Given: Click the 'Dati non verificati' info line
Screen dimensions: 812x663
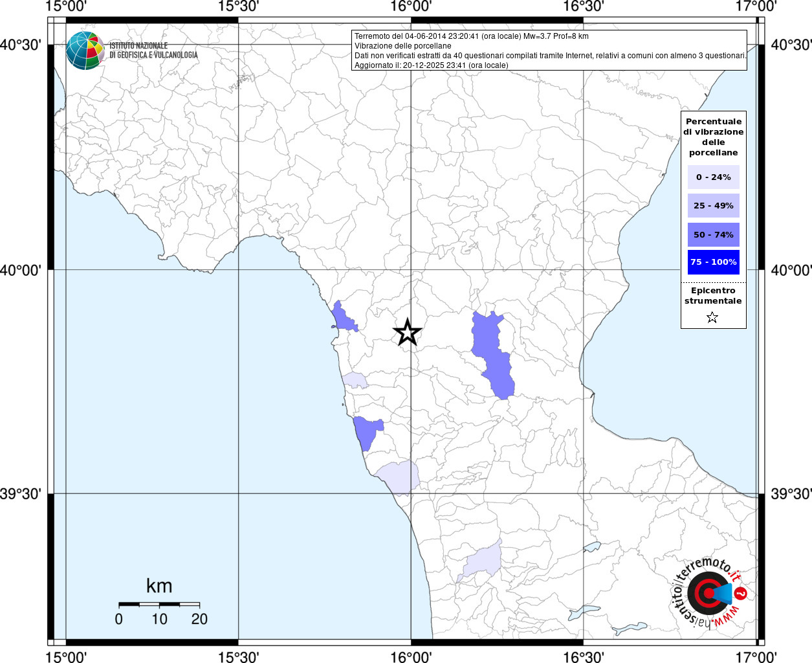Looking at the screenshot, I should click(x=550, y=56).
